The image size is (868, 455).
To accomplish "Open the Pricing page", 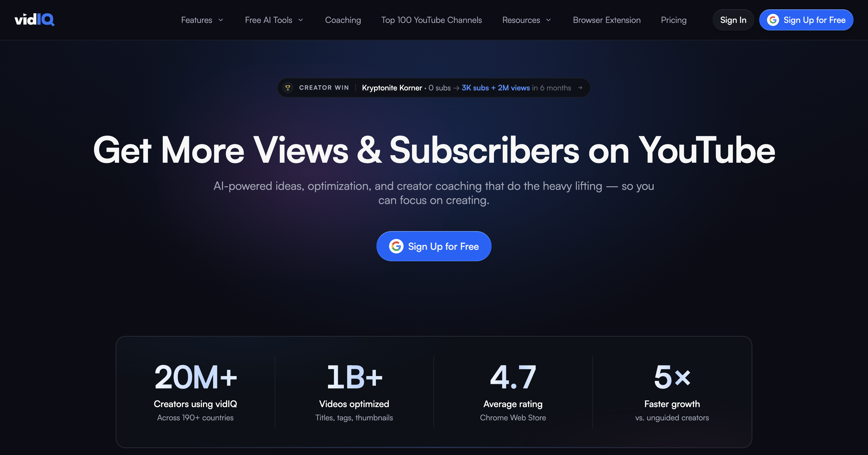I will (x=674, y=20).
